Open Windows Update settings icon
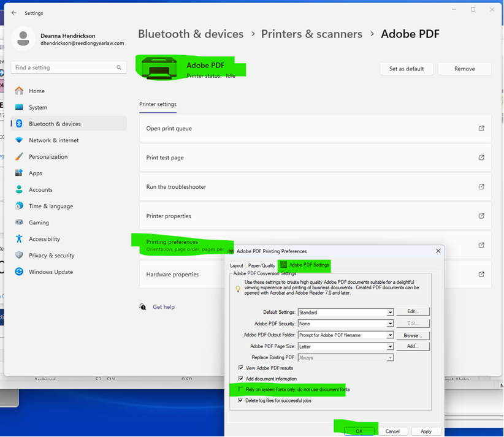Screen dimensions: 504x437 point(18,272)
